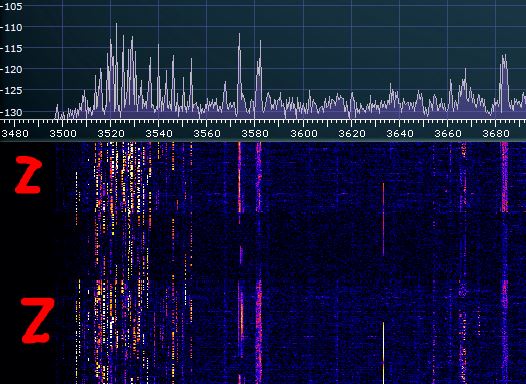The width and height of the screenshot is (526, 384).
Task: Click the upper red Z marker
Action: click(x=29, y=175)
